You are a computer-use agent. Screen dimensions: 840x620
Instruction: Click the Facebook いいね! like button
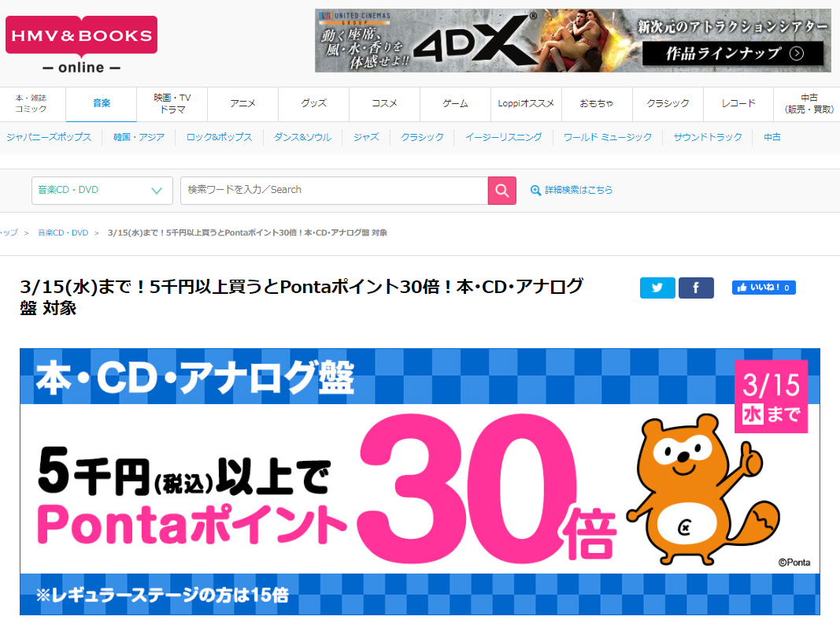tap(764, 288)
